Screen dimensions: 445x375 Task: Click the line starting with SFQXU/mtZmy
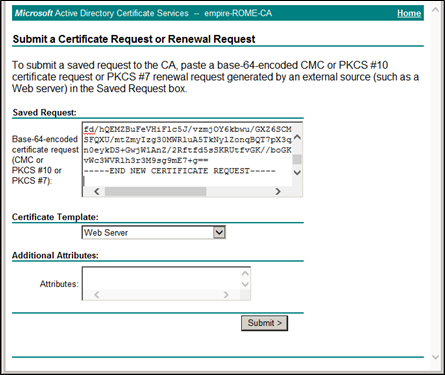188,140
